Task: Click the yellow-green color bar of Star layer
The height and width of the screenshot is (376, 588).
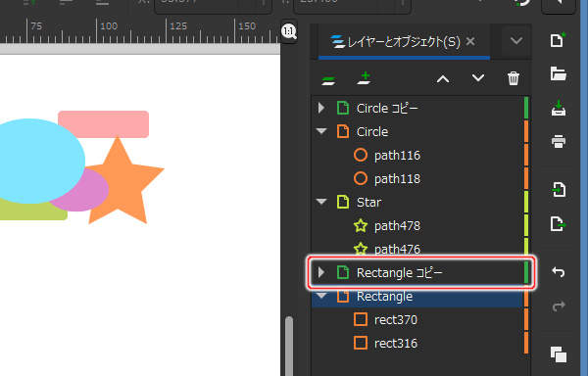Action: click(525, 203)
